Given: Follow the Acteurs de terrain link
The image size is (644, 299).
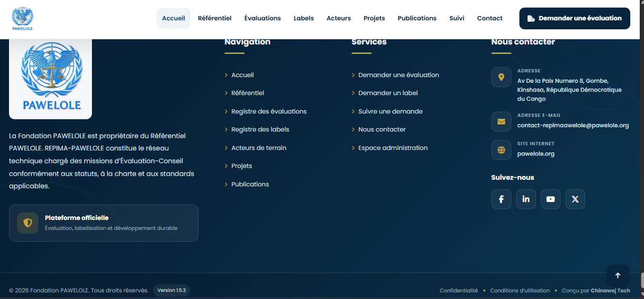Looking at the screenshot, I should tap(259, 148).
